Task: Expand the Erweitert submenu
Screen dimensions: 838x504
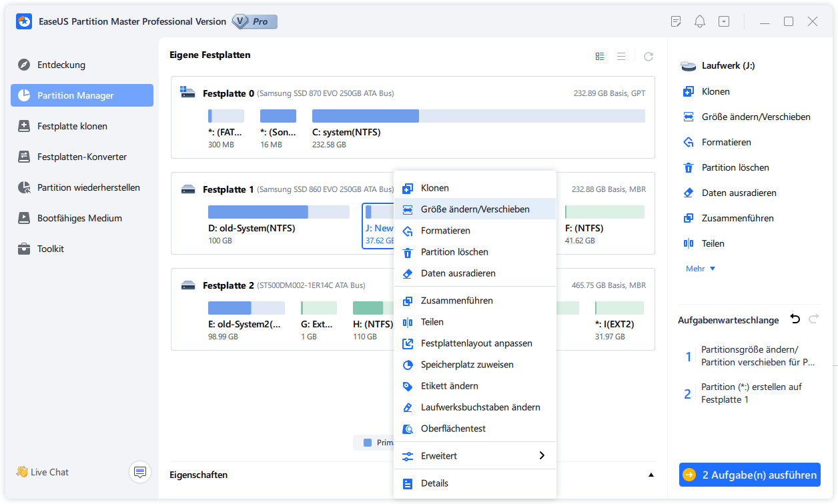Action: tap(475, 456)
